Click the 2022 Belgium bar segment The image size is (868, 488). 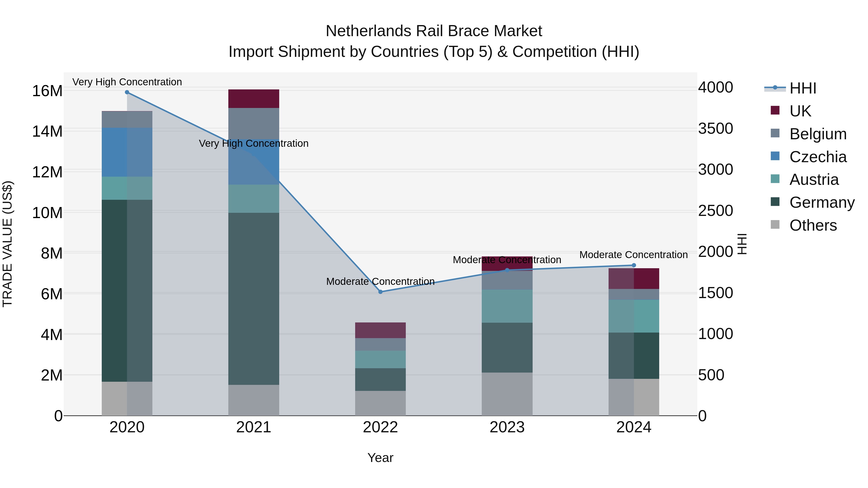click(x=380, y=345)
